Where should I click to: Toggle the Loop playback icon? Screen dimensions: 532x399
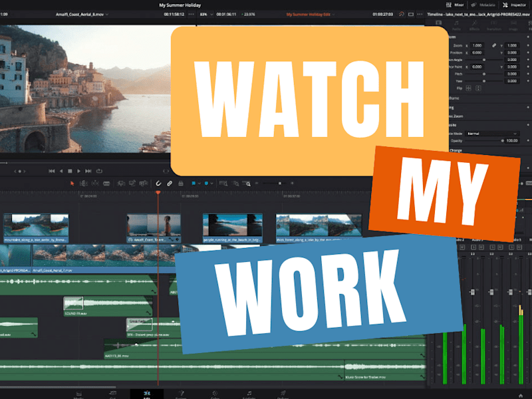coord(99,171)
